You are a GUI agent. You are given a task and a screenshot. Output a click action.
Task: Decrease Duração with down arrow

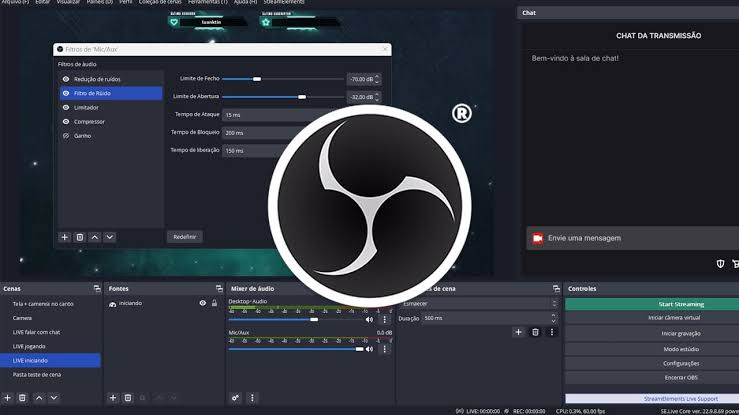[554, 321]
